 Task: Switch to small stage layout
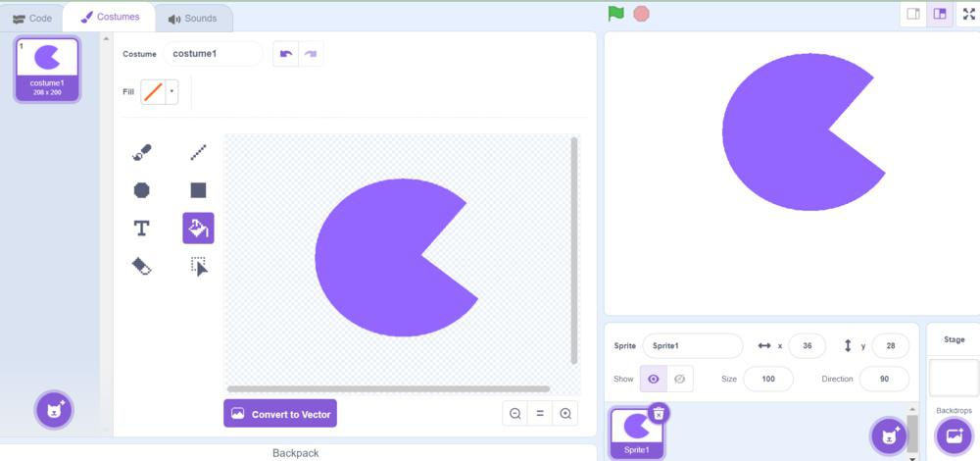click(913, 14)
